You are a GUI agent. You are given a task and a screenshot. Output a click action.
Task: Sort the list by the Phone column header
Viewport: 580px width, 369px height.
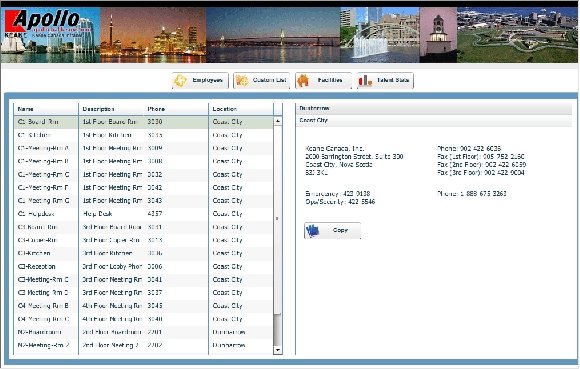(176, 109)
